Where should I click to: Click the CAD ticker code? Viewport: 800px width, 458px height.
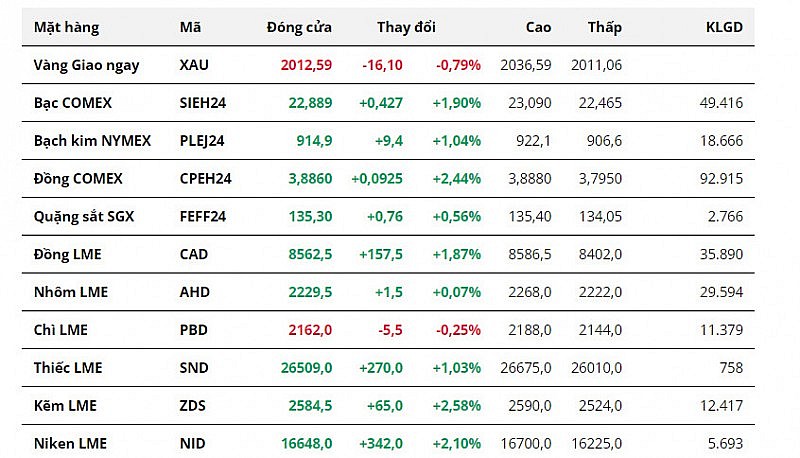click(194, 255)
